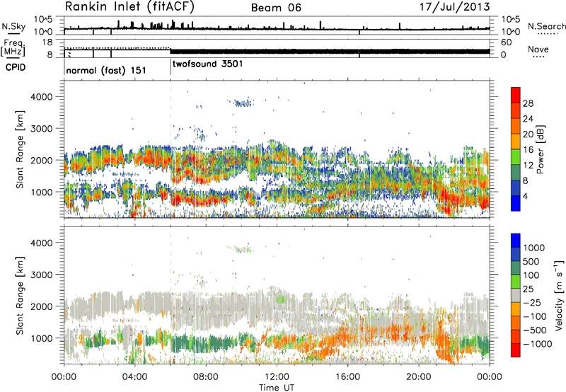Click the '08:00' time tick label
The height and width of the screenshot is (392, 566).
pyautogui.click(x=206, y=377)
